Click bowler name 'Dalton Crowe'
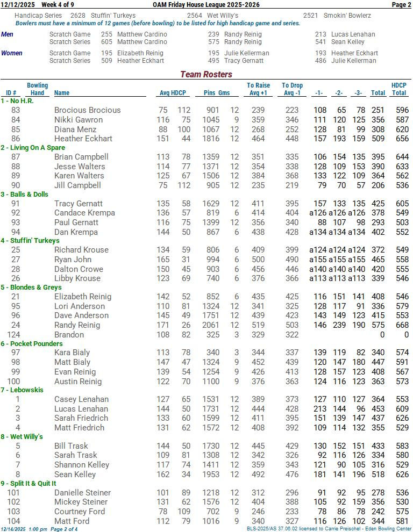The width and height of the screenshot is (413, 532). (x=79, y=269)
